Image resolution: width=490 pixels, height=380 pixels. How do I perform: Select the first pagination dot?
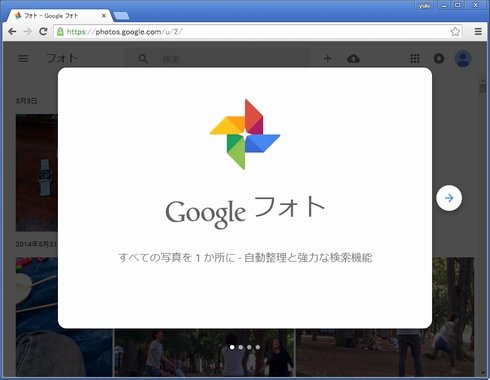pyautogui.click(x=232, y=347)
